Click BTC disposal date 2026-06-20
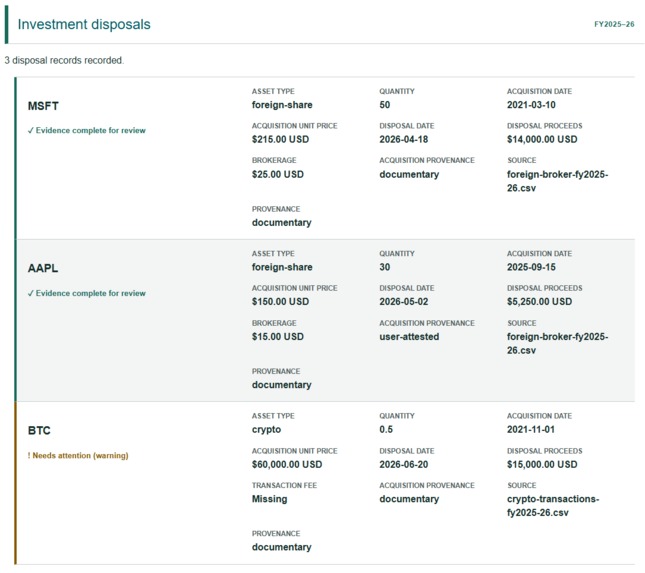Viewport: 645px width, 573px height. click(404, 465)
